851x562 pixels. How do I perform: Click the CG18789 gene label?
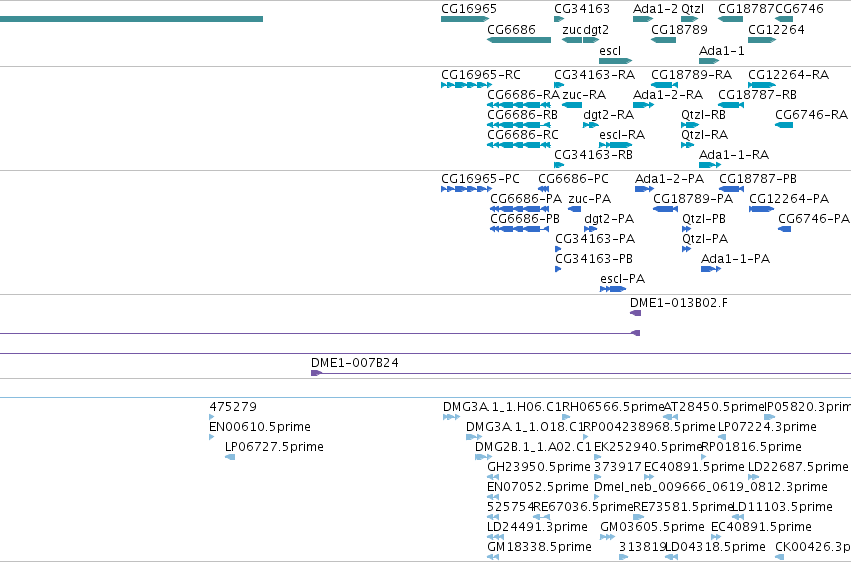click(679, 30)
